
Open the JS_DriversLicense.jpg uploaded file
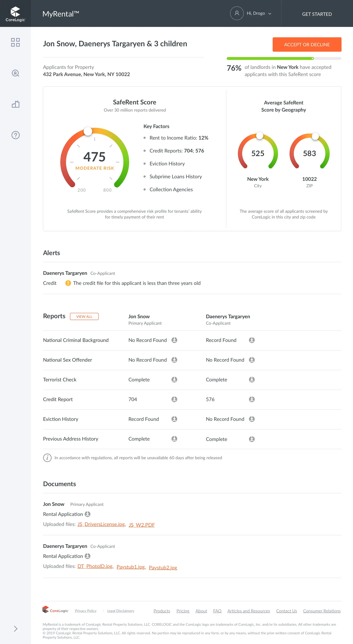(101, 524)
